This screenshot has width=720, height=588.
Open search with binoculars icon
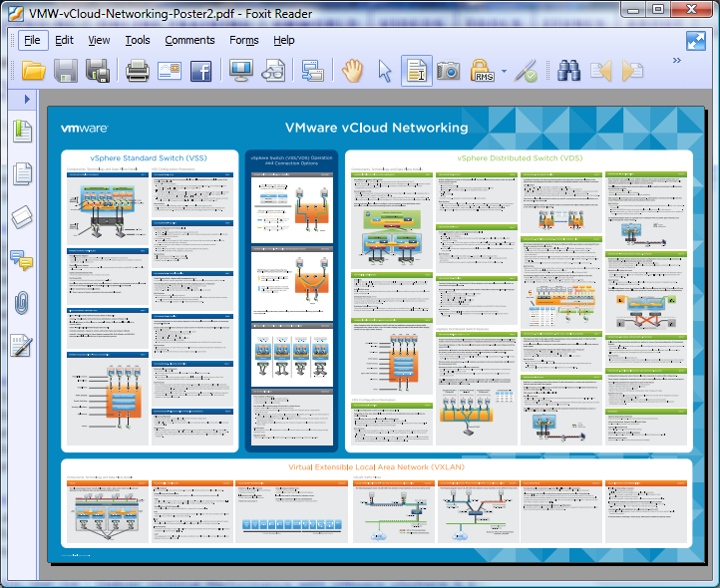click(x=569, y=71)
